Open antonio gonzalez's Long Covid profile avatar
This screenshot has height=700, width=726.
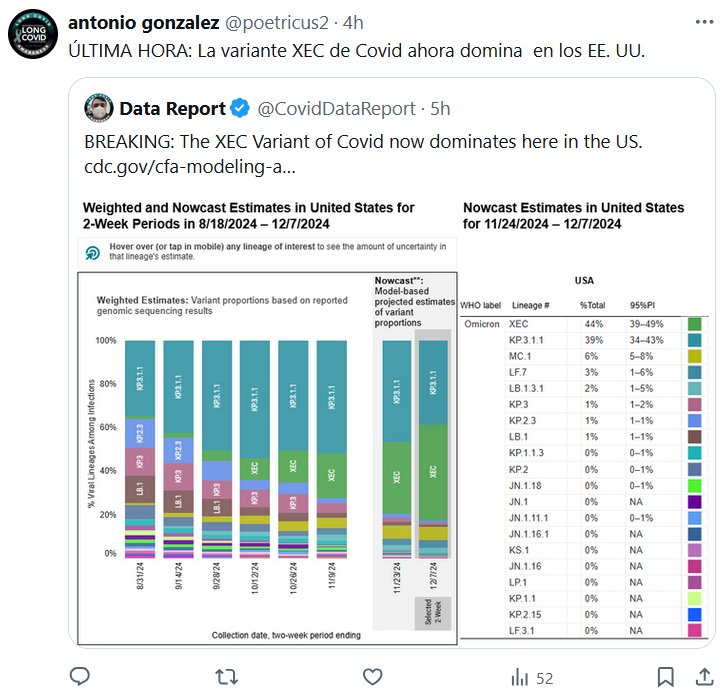click(32, 32)
